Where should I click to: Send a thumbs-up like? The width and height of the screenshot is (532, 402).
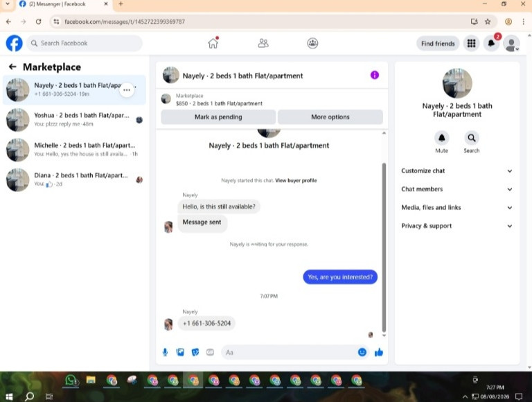pos(379,352)
